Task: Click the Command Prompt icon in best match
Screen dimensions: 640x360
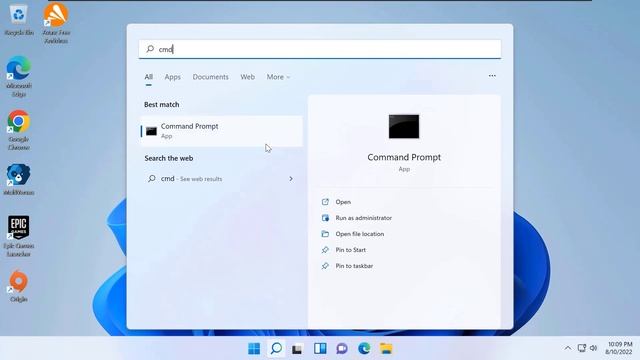Action: (151, 131)
